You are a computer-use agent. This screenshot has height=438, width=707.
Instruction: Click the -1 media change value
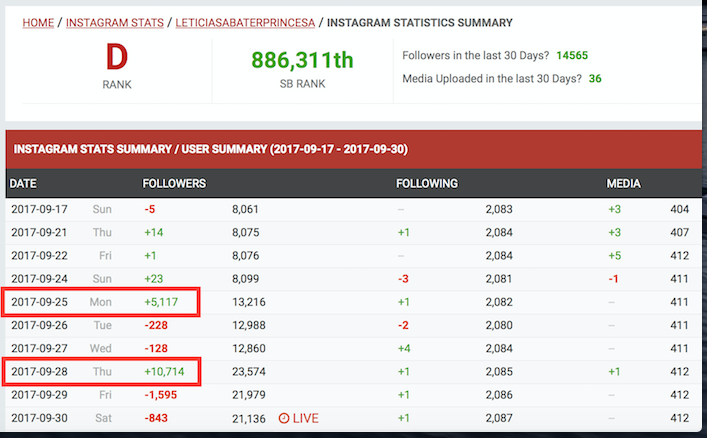[x=613, y=279]
